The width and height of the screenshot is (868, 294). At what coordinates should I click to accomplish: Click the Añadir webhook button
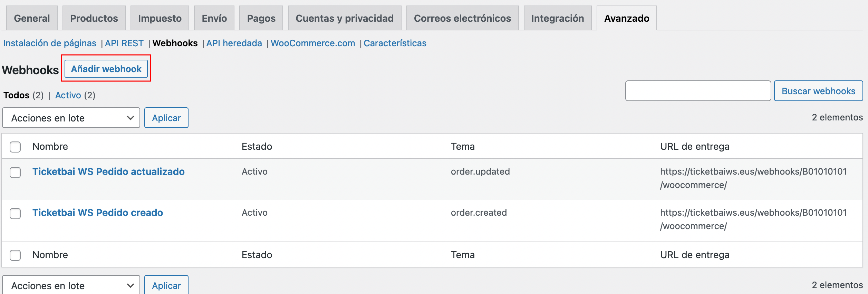(x=106, y=69)
